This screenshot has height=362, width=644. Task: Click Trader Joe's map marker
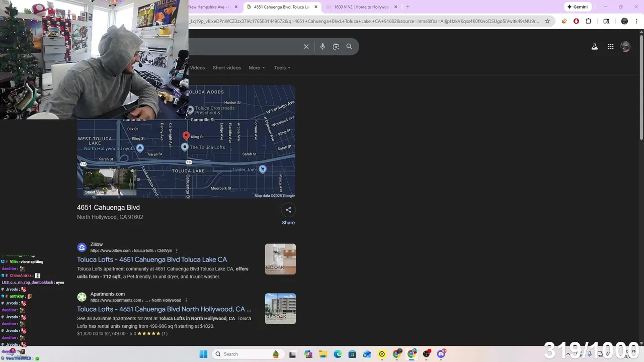[x=262, y=169]
